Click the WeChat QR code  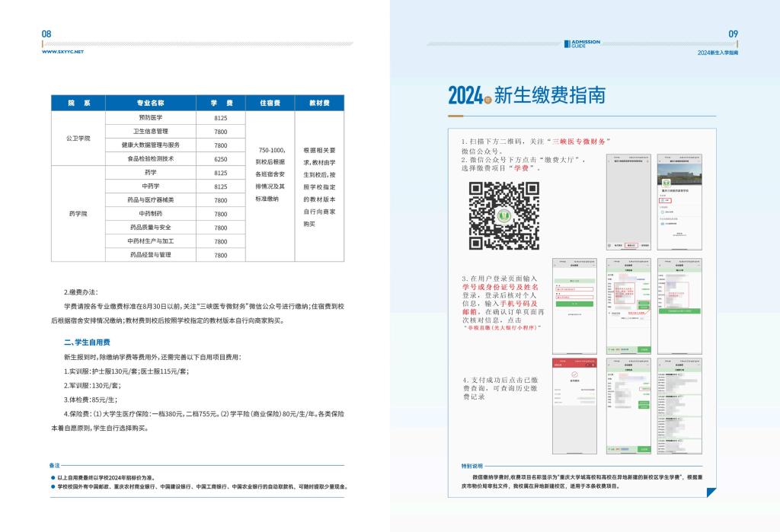click(x=504, y=215)
